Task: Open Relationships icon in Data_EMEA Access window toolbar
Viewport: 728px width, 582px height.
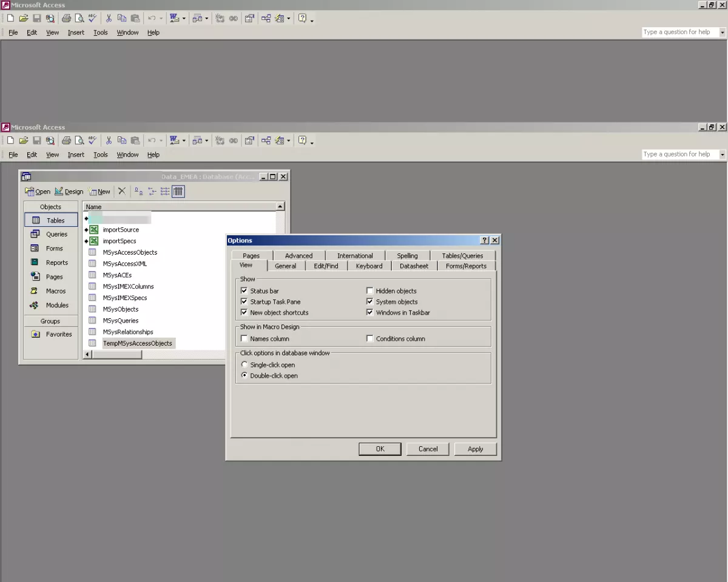Action: tap(266, 141)
